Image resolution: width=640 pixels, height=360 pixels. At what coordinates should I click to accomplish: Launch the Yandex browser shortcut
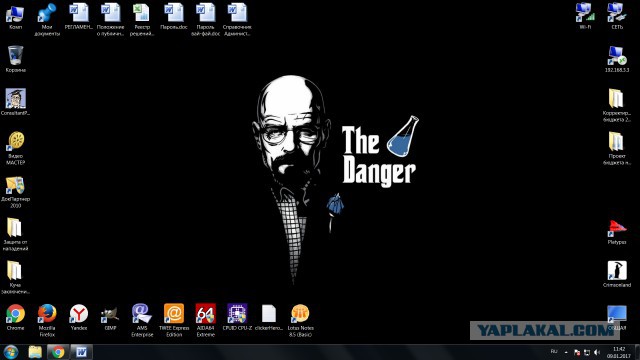point(79,317)
